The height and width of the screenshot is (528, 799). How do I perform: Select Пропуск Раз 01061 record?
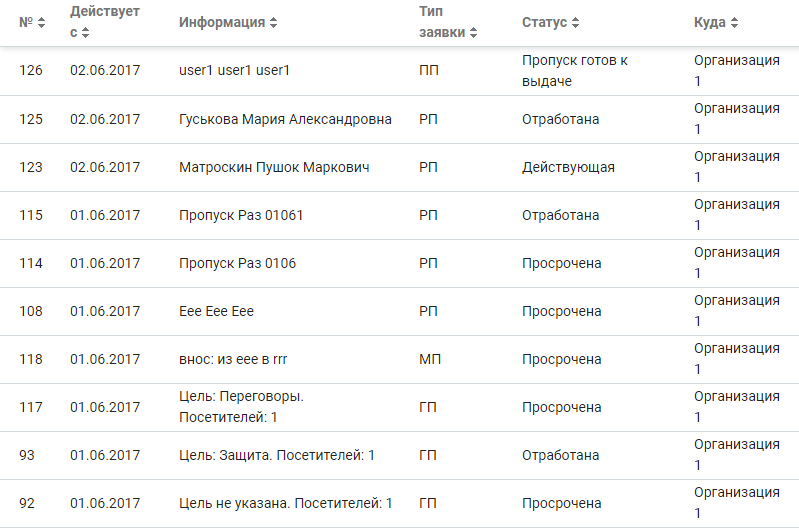point(400,215)
